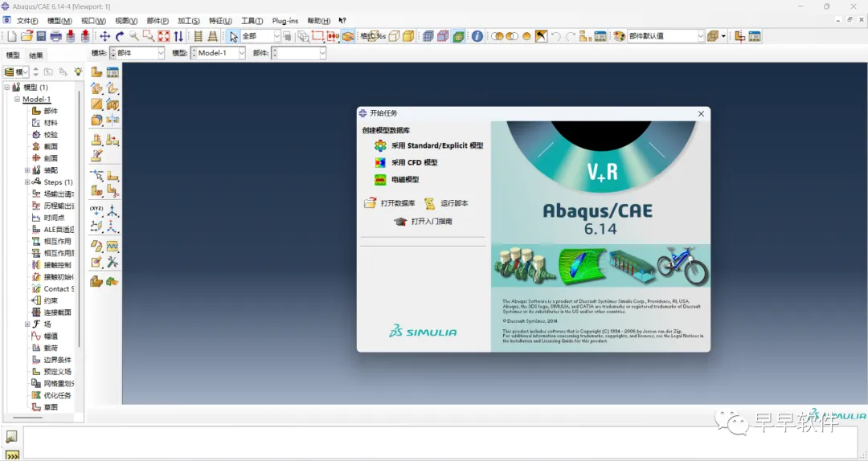Click 打开入门指南 in the start dialog
The image size is (868, 461).
point(431,222)
